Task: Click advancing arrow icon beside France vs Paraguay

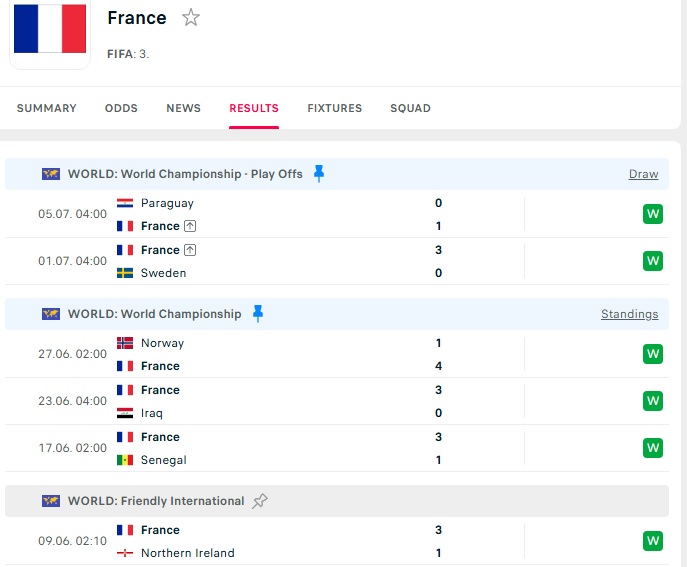Action: click(x=190, y=226)
